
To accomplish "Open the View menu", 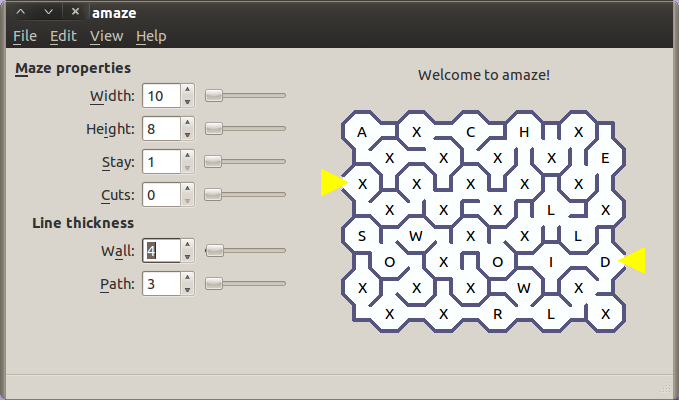I will [x=107, y=36].
